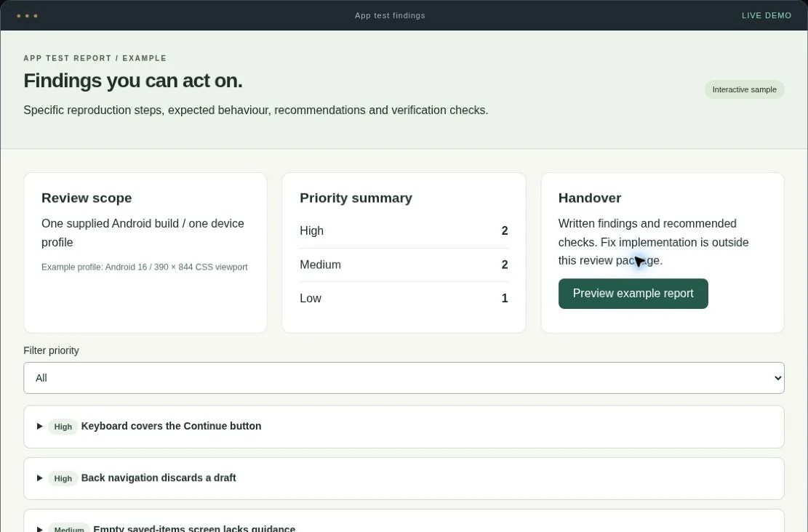Click the Filter priority label
The width and height of the screenshot is (808, 532).
(x=51, y=351)
